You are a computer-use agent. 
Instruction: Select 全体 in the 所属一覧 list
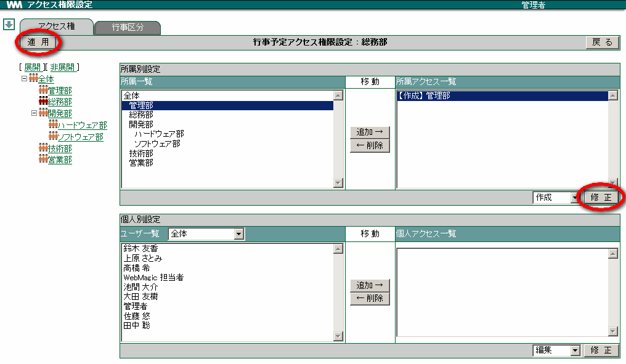[x=227, y=96]
